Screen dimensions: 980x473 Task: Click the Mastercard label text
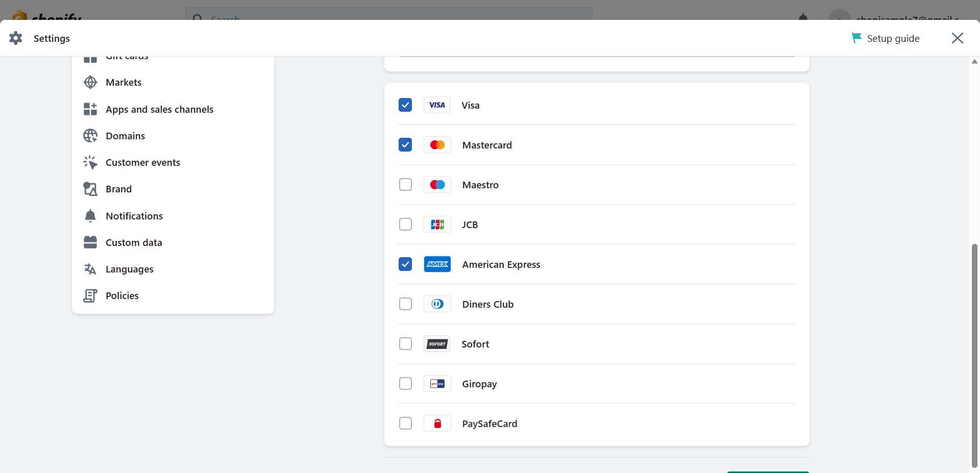(487, 145)
